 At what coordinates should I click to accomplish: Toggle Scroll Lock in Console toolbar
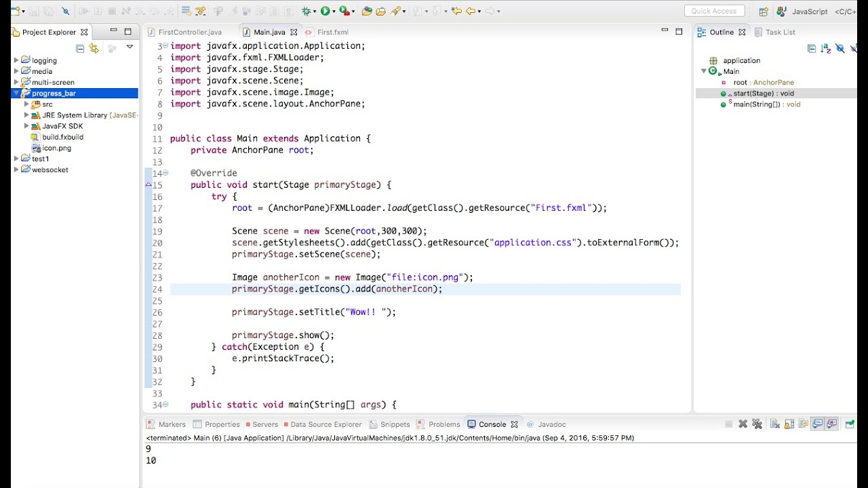click(x=789, y=424)
